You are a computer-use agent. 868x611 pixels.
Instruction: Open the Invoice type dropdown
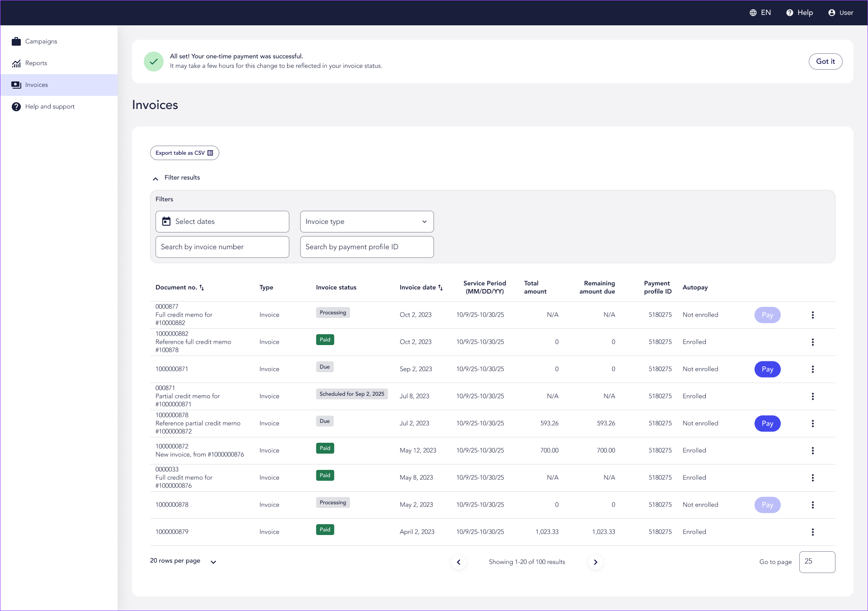pos(367,222)
